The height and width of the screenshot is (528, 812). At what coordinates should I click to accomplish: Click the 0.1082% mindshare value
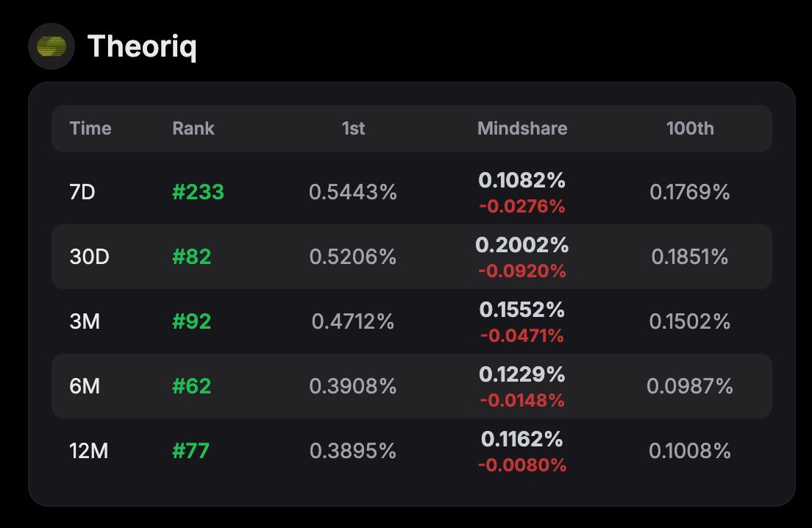pos(522,180)
